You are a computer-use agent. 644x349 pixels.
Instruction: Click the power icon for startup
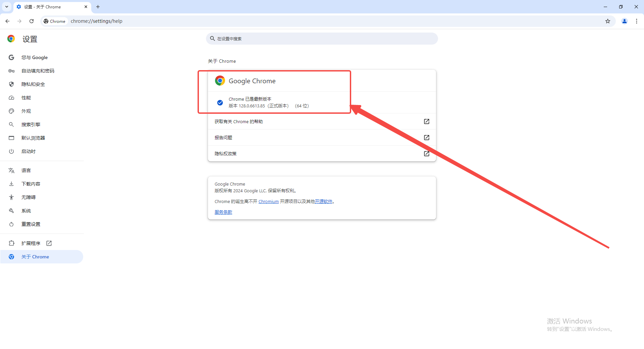pyautogui.click(x=11, y=151)
